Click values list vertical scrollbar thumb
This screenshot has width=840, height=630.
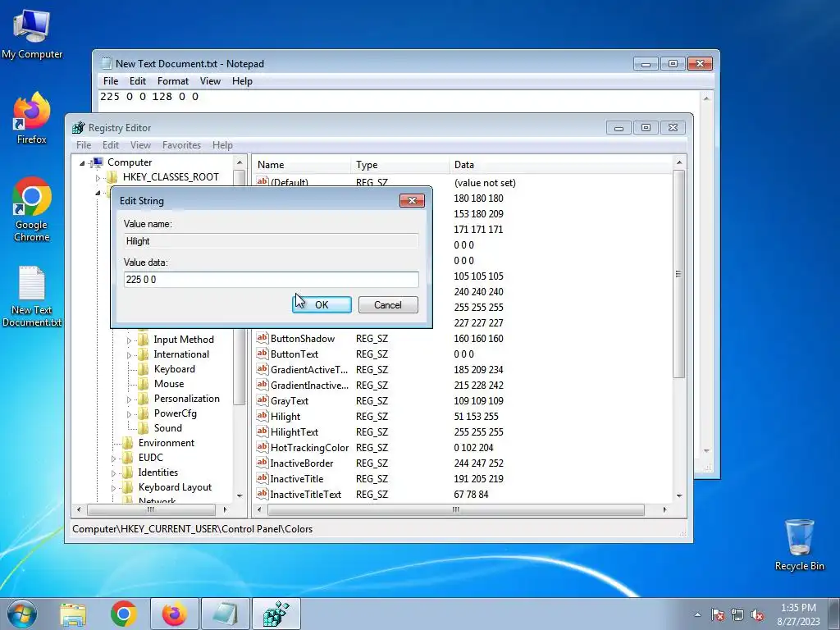[678, 274]
